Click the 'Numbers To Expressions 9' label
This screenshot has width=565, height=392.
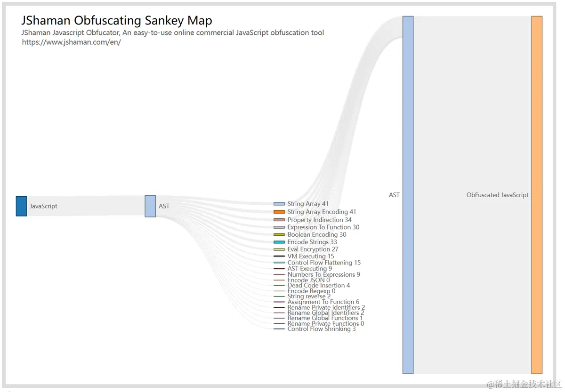[324, 274]
